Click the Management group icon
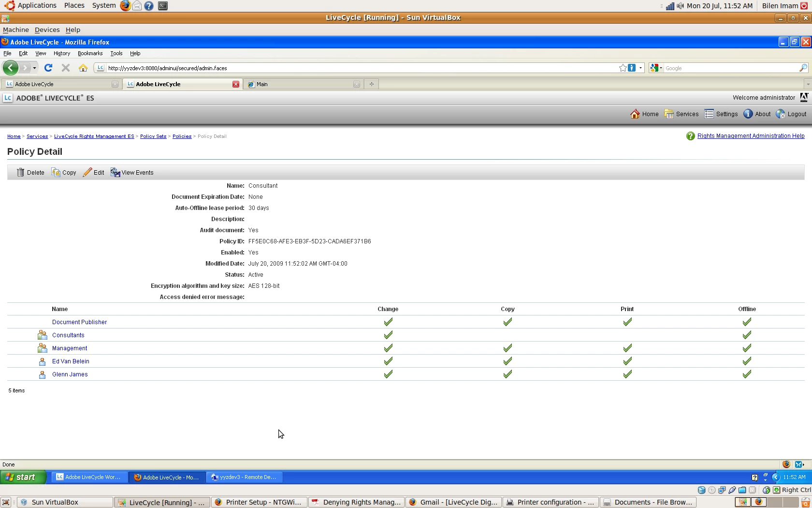Viewport: 812px width, 508px height. click(43, 348)
